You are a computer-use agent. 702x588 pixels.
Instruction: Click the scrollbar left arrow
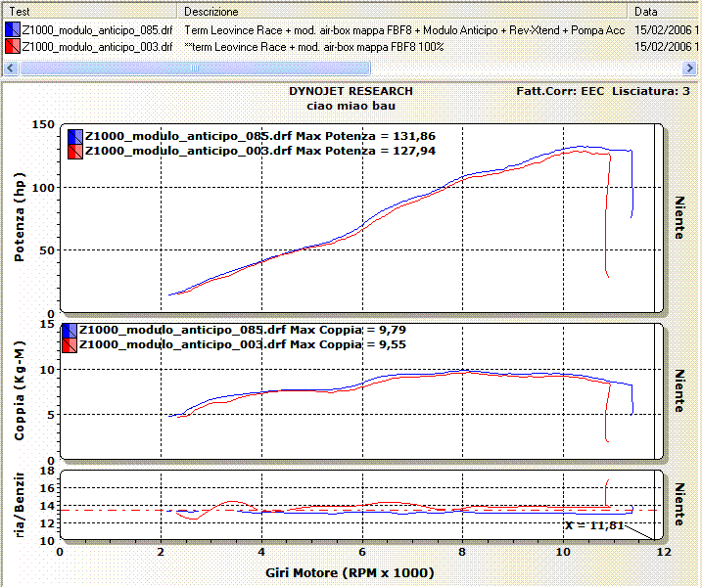[x=11, y=68]
